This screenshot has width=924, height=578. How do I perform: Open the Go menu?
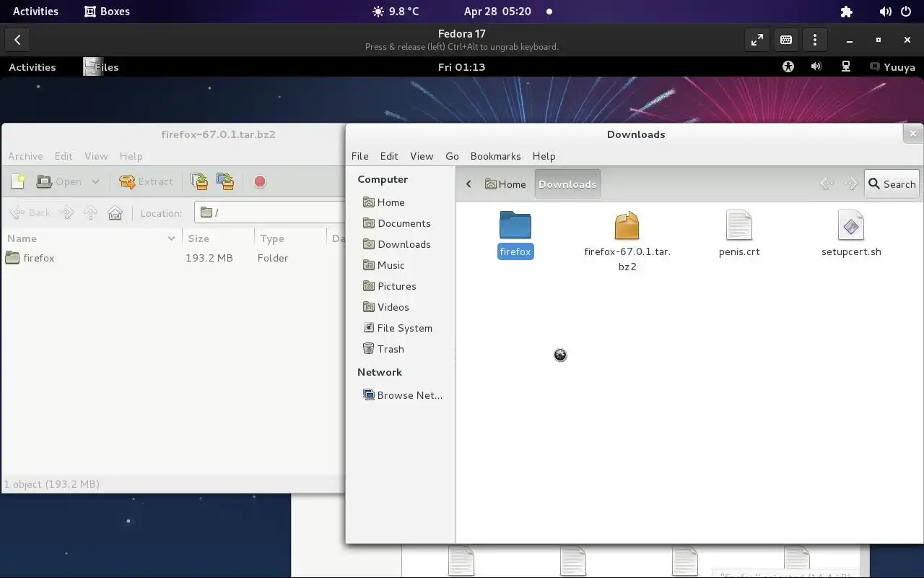click(452, 156)
